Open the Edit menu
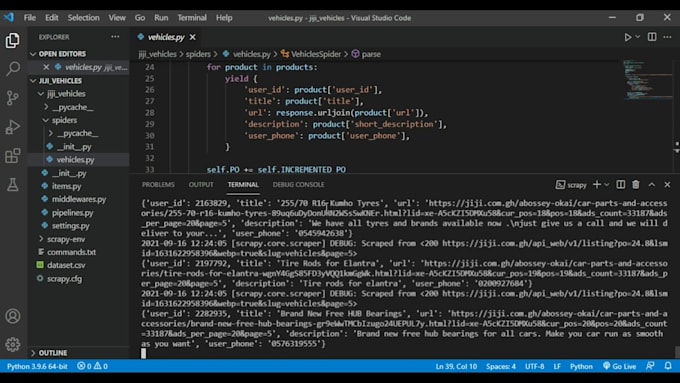680x383 pixels. click(52, 18)
